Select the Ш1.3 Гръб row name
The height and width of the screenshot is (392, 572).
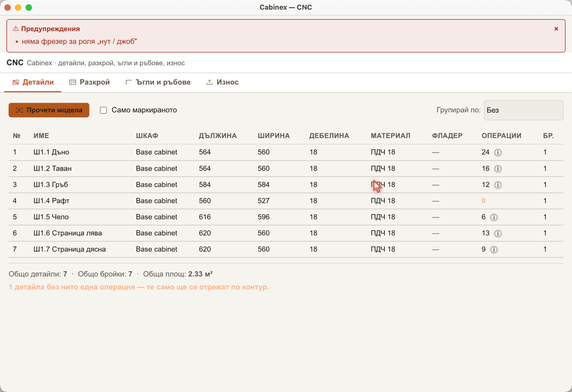coord(51,185)
